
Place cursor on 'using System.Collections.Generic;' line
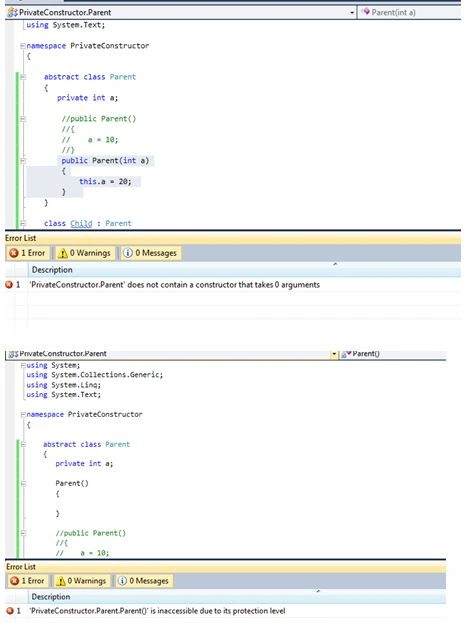coord(95,375)
